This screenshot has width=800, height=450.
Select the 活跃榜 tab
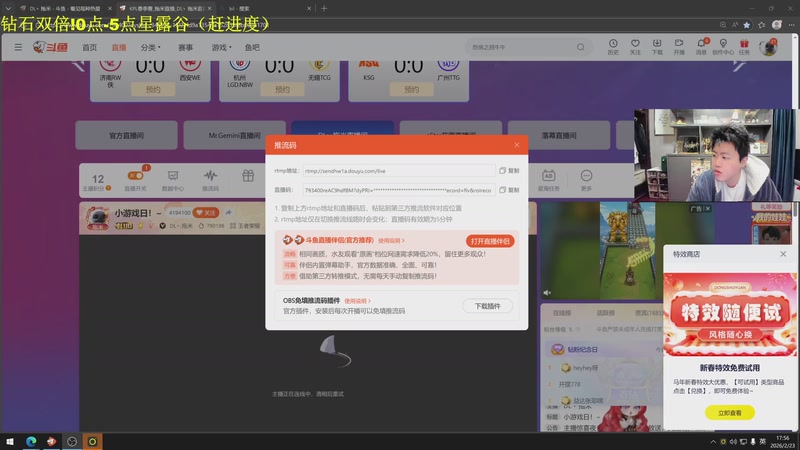click(605, 313)
